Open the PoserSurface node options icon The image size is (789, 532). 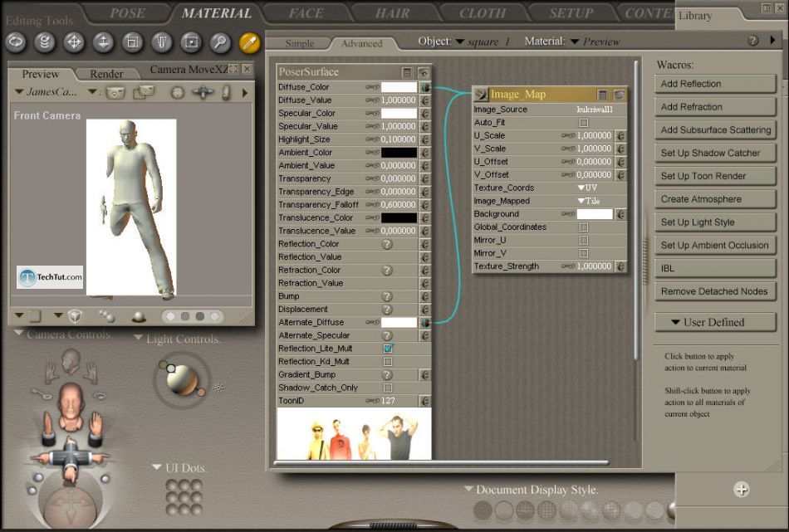(x=407, y=72)
